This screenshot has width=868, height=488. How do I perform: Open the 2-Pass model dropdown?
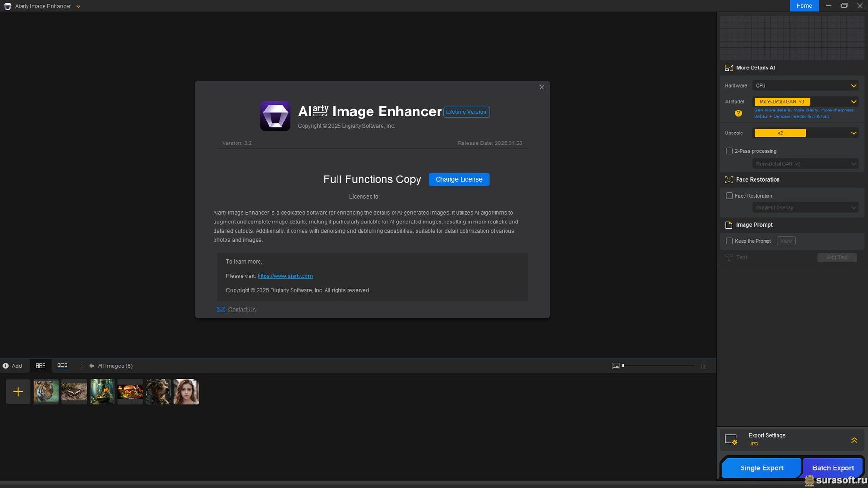805,164
